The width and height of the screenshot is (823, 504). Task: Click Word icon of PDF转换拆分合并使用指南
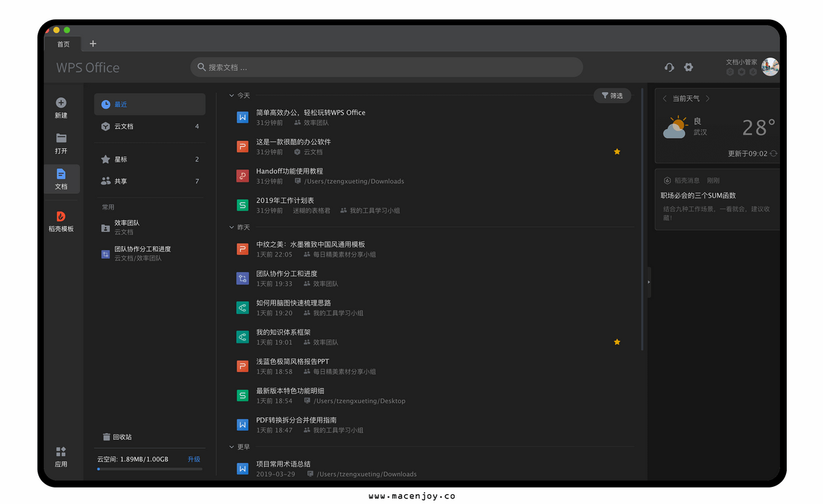[242, 425]
